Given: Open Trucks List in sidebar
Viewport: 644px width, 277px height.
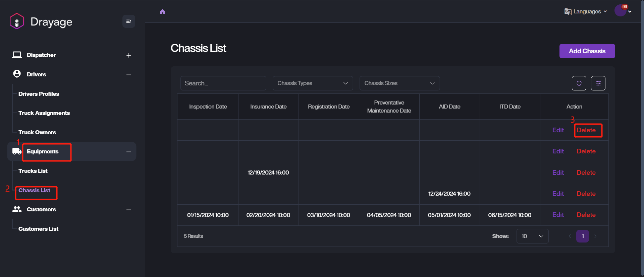Looking at the screenshot, I should coord(33,171).
